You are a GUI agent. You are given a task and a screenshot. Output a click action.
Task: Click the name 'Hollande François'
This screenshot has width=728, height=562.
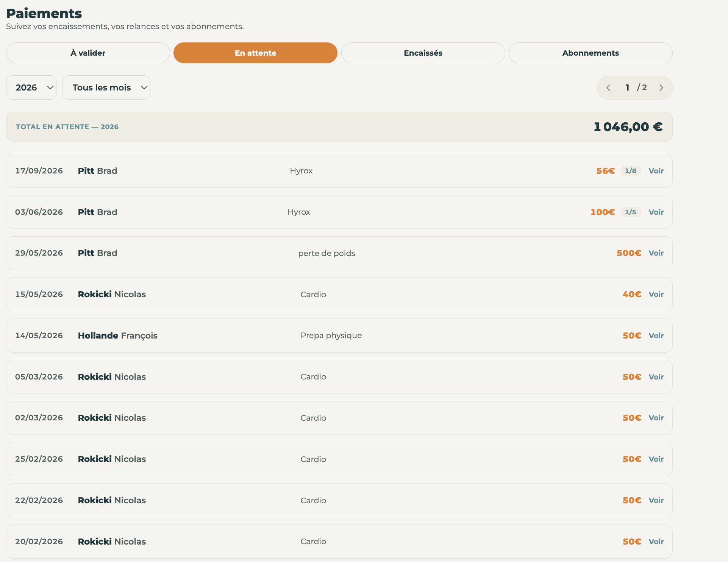(118, 336)
